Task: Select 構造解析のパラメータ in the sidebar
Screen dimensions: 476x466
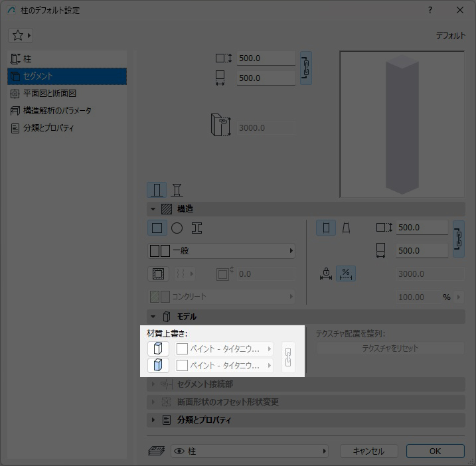Action: click(57, 111)
